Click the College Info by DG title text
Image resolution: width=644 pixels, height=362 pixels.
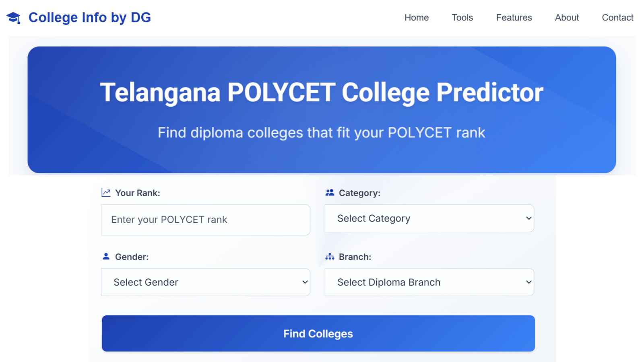89,17
